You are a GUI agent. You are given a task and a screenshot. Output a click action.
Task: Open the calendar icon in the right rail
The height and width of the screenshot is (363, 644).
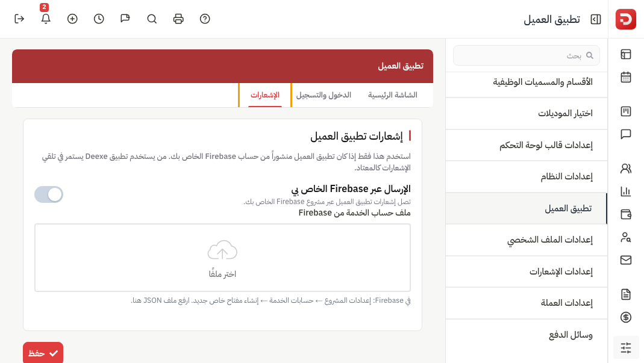click(x=625, y=77)
